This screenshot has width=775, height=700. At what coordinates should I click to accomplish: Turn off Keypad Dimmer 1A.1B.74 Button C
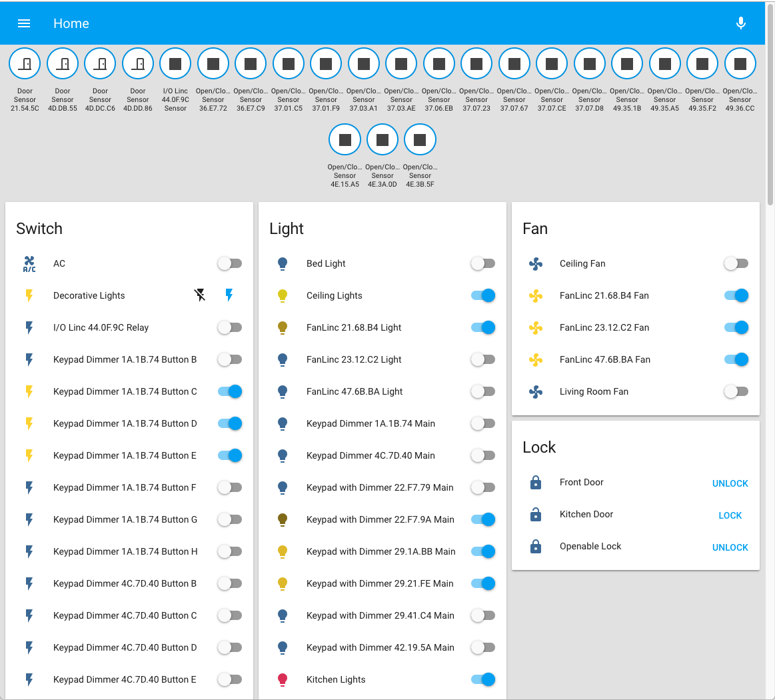point(229,391)
